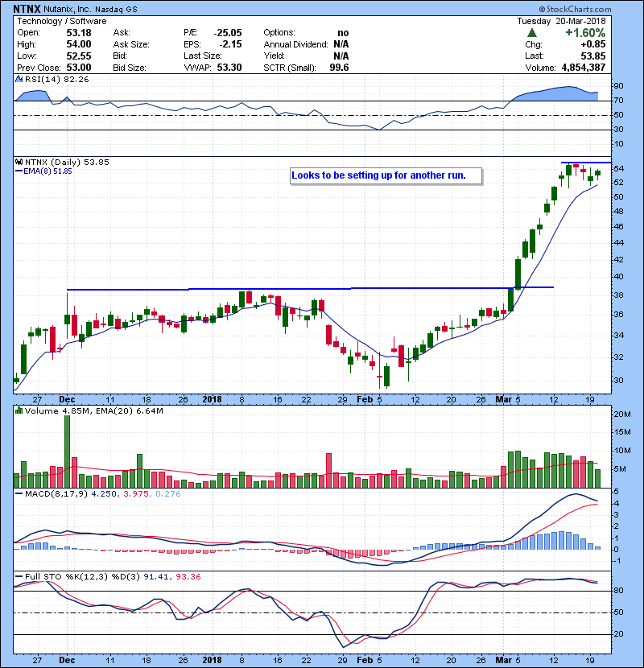Image resolution: width=644 pixels, height=668 pixels.
Task: Click the candlestick icon beside NTNX (Daily)
Action: pyautogui.click(x=19, y=163)
